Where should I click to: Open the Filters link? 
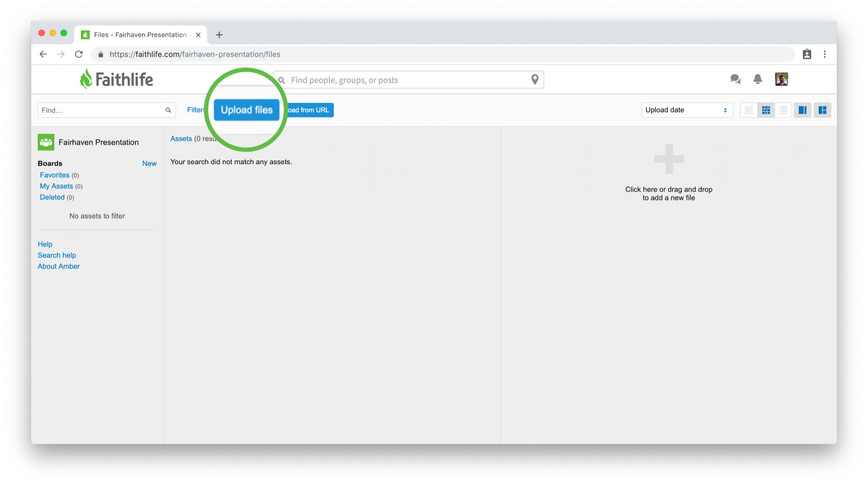click(x=196, y=110)
